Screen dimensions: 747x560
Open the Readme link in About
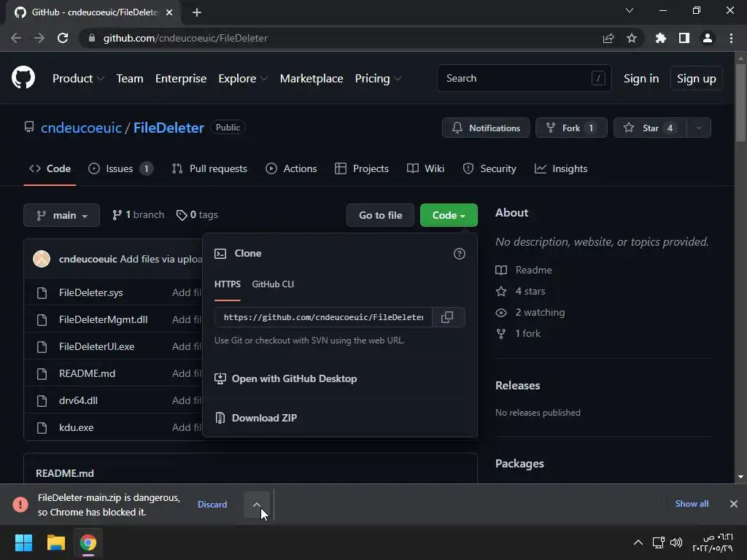[533, 270]
